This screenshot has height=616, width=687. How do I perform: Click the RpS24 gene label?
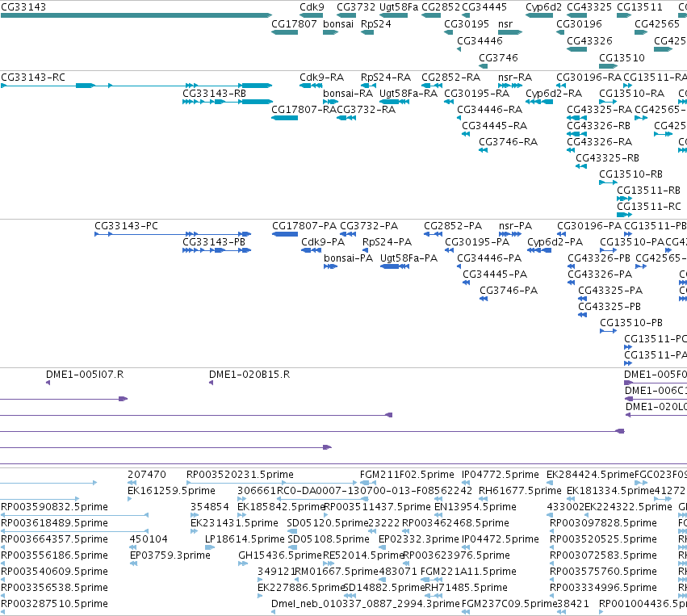click(x=375, y=24)
